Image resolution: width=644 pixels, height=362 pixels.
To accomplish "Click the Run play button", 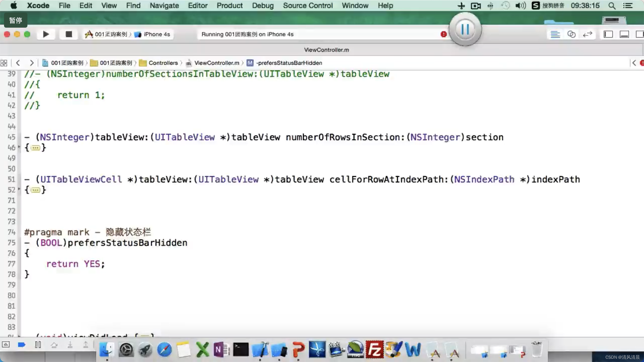I will click(x=46, y=34).
